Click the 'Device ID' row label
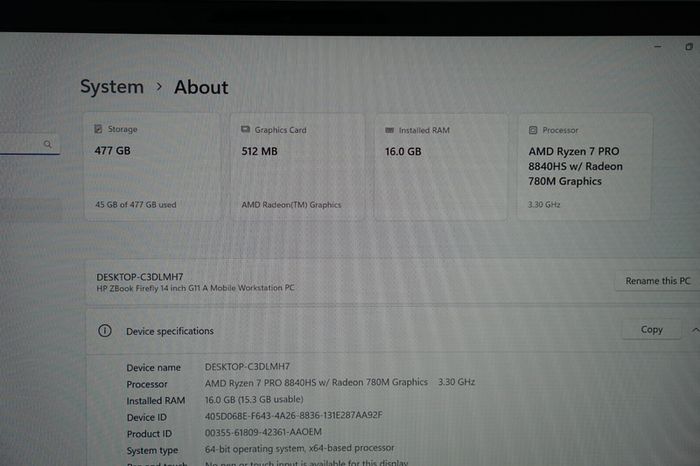This screenshot has width=700, height=466. [x=146, y=417]
